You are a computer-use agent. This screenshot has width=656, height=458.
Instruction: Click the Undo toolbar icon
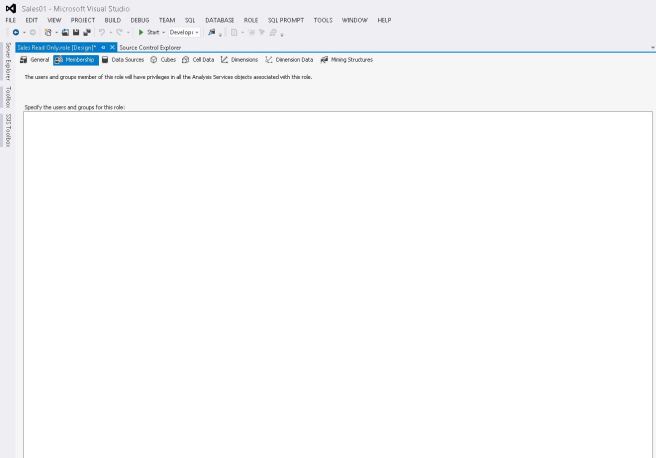tap(103, 32)
